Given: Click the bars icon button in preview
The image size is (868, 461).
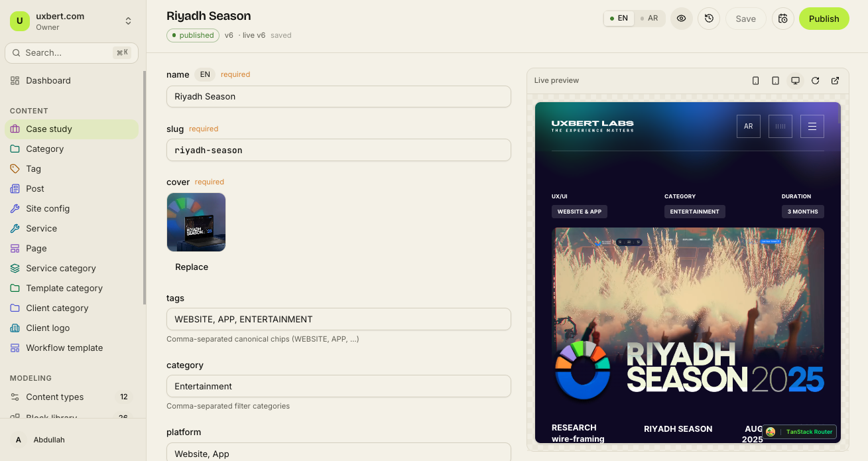Looking at the screenshot, I should [x=780, y=126].
